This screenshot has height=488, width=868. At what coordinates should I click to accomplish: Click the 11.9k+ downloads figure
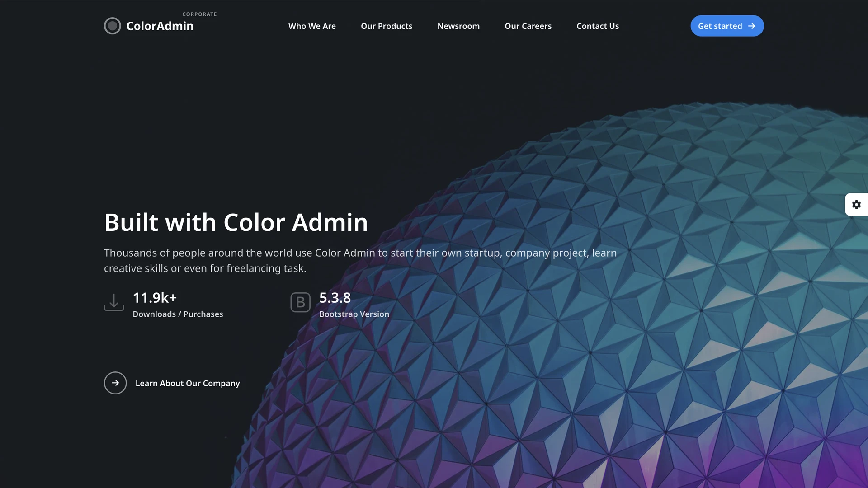point(155,298)
